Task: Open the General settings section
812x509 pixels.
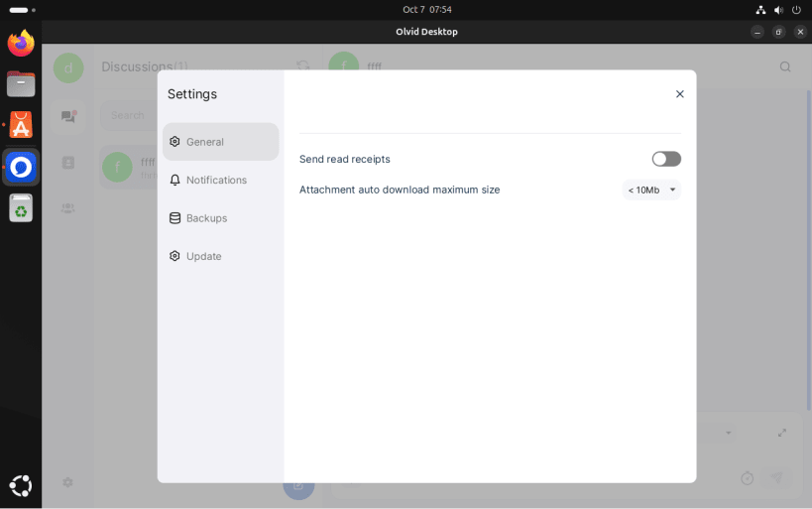Action: click(x=221, y=142)
